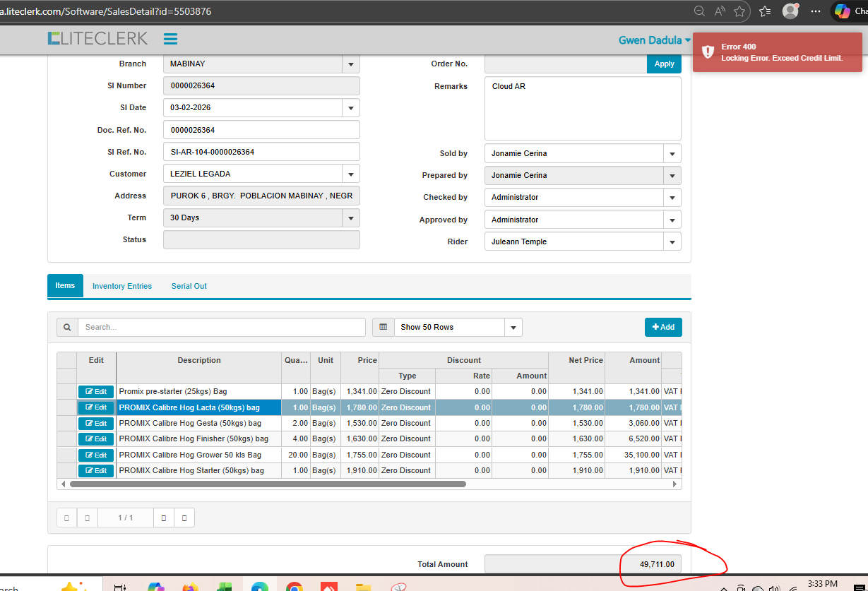Open the browser zoom magnifier icon

[x=699, y=11]
